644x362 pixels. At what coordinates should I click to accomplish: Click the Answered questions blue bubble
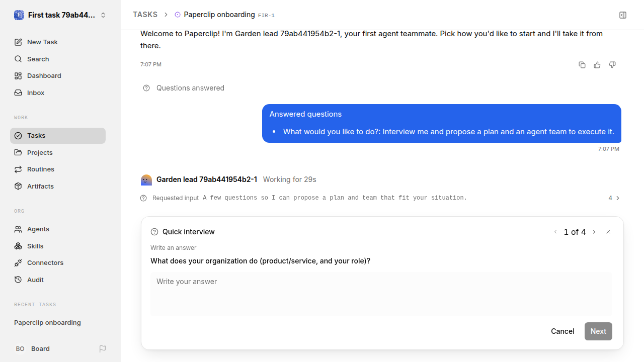click(x=442, y=123)
